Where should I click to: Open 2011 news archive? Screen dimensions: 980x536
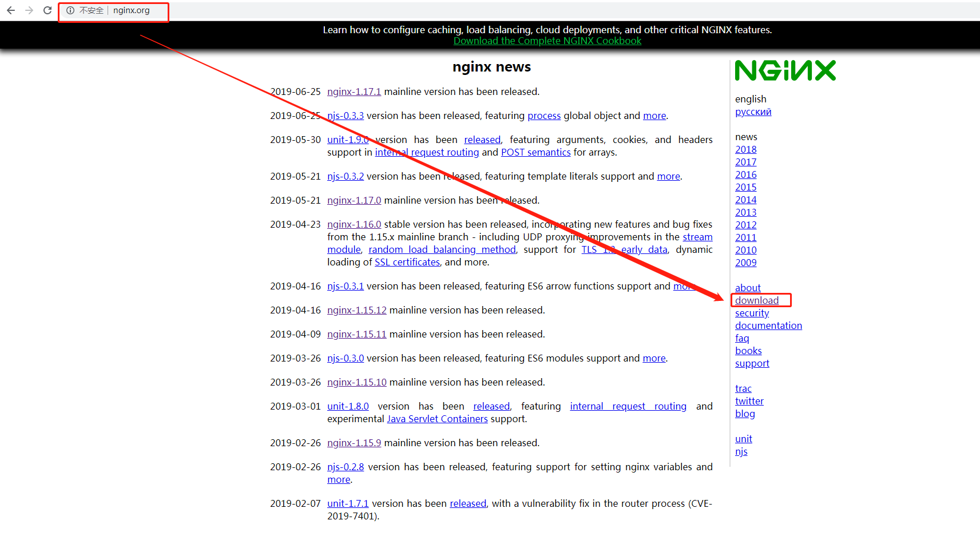click(745, 237)
